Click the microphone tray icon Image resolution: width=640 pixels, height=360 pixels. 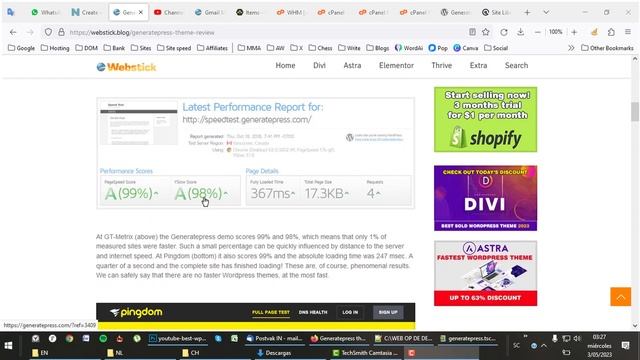(555, 338)
